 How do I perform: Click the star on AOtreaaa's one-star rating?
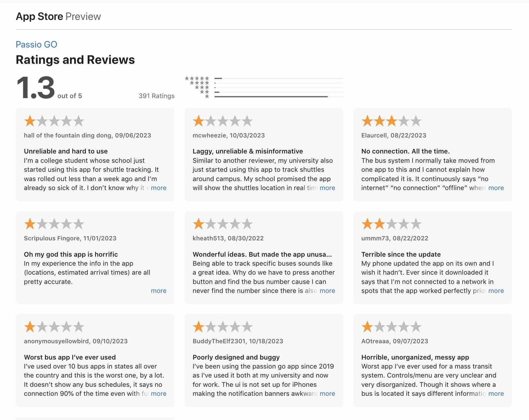pos(367,327)
